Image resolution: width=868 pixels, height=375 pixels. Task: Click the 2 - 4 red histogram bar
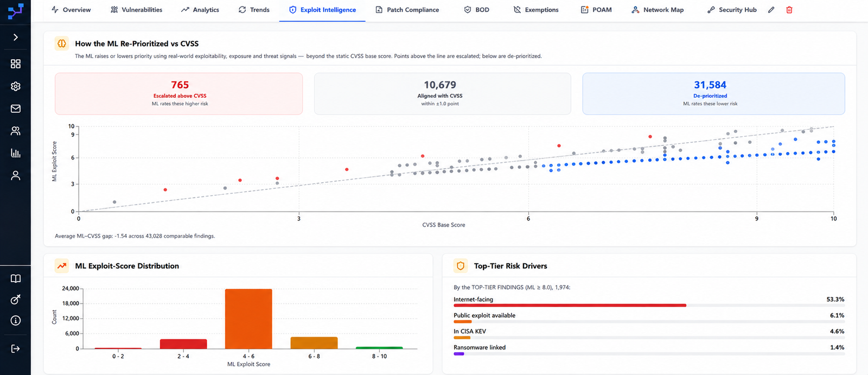pyautogui.click(x=183, y=344)
